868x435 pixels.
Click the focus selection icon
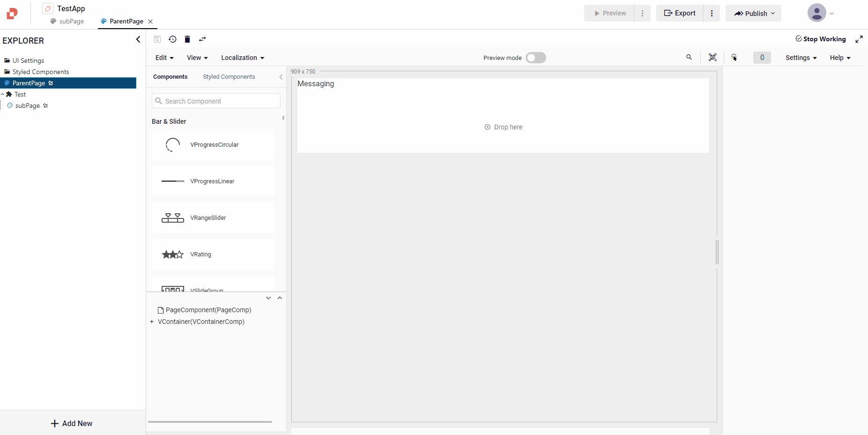pyautogui.click(x=712, y=57)
